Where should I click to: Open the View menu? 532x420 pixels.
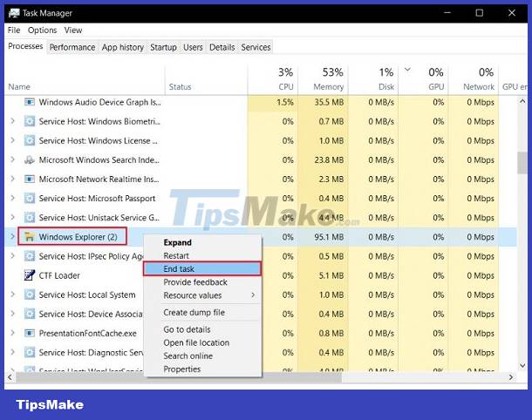click(x=73, y=30)
